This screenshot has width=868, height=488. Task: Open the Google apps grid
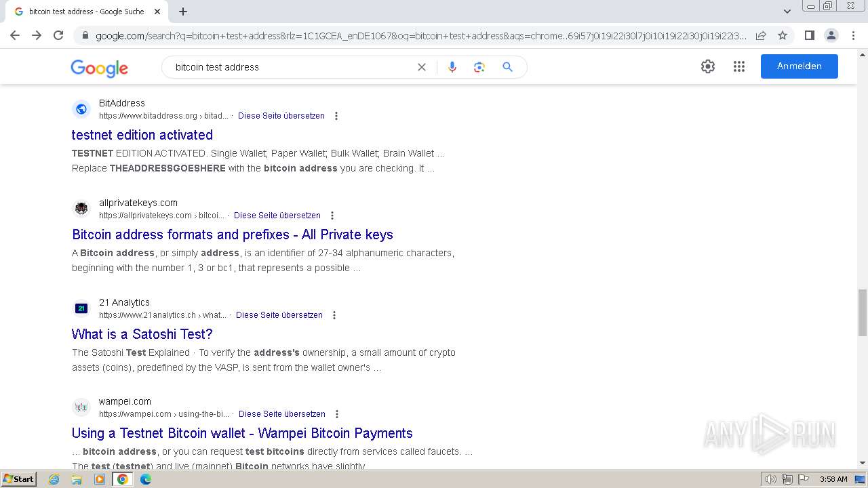(x=739, y=66)
